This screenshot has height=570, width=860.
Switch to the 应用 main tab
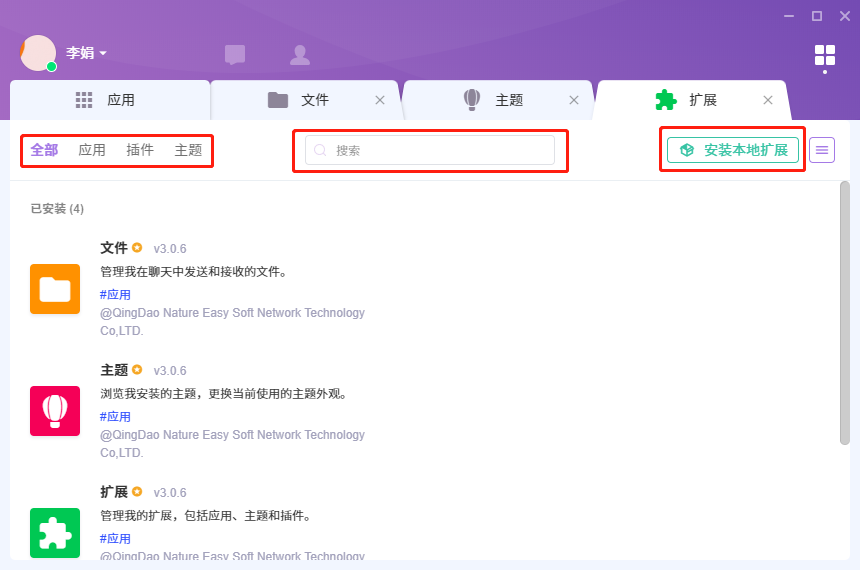(108, 100)
